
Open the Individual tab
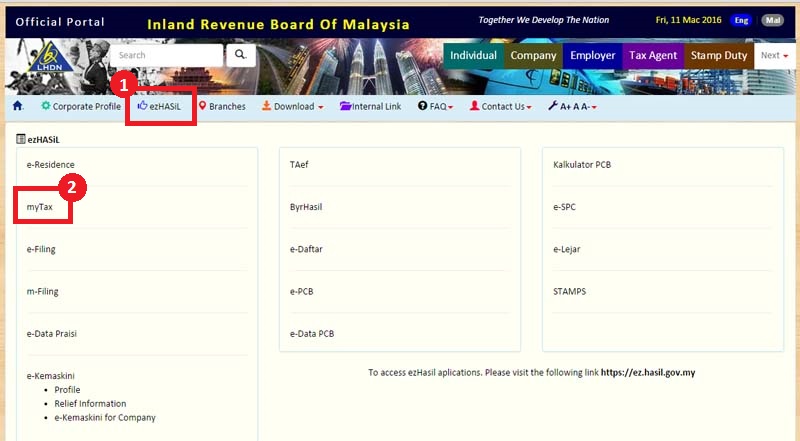473,56
